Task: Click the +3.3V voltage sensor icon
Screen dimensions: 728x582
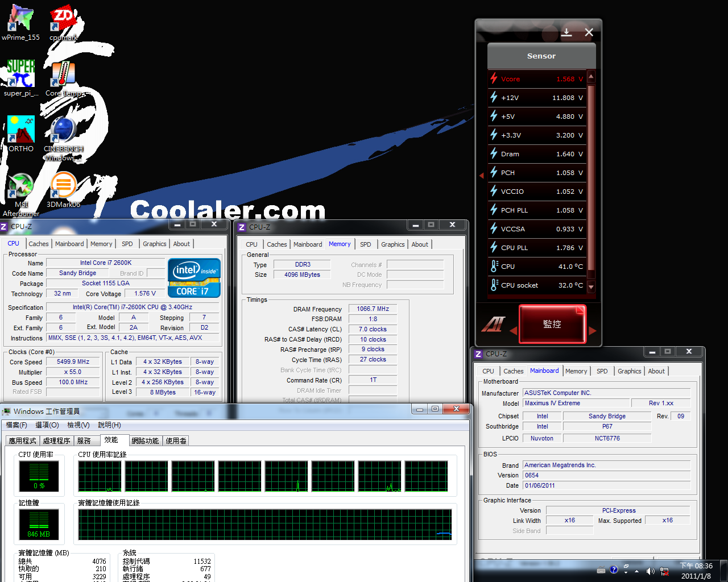Action: 494,135
